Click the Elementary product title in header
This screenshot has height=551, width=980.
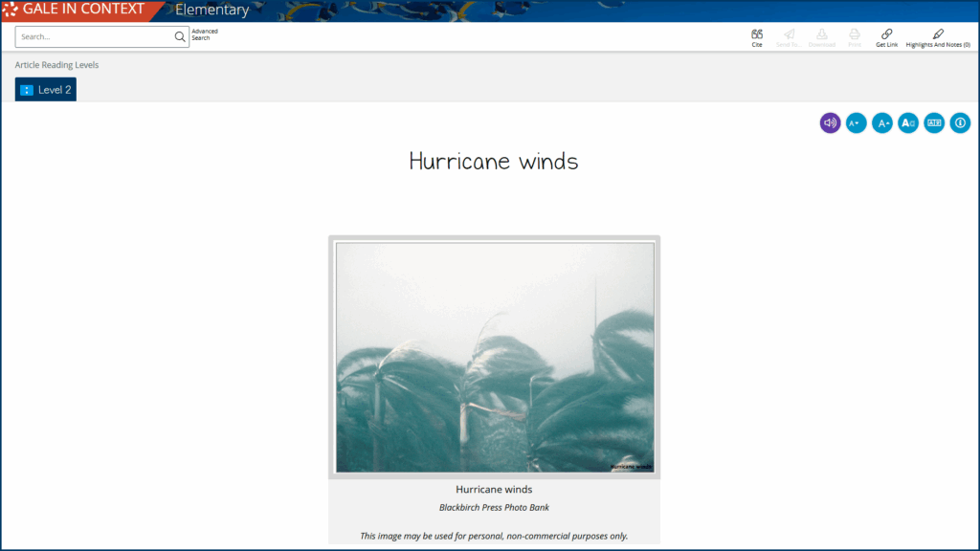coord(212,11)
